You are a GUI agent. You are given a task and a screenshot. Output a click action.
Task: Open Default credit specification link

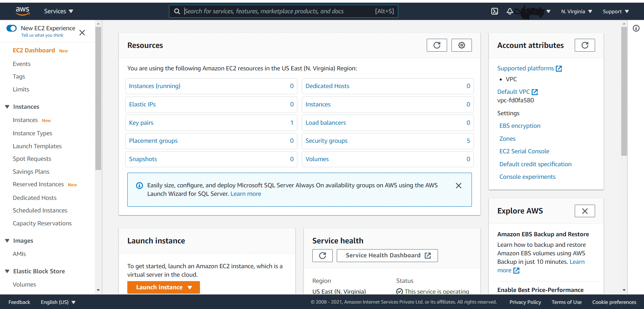(536, 164)
